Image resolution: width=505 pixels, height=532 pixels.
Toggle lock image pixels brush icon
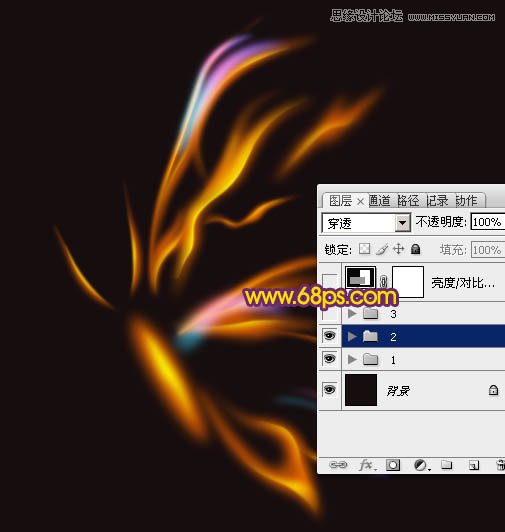pos(382,249)
